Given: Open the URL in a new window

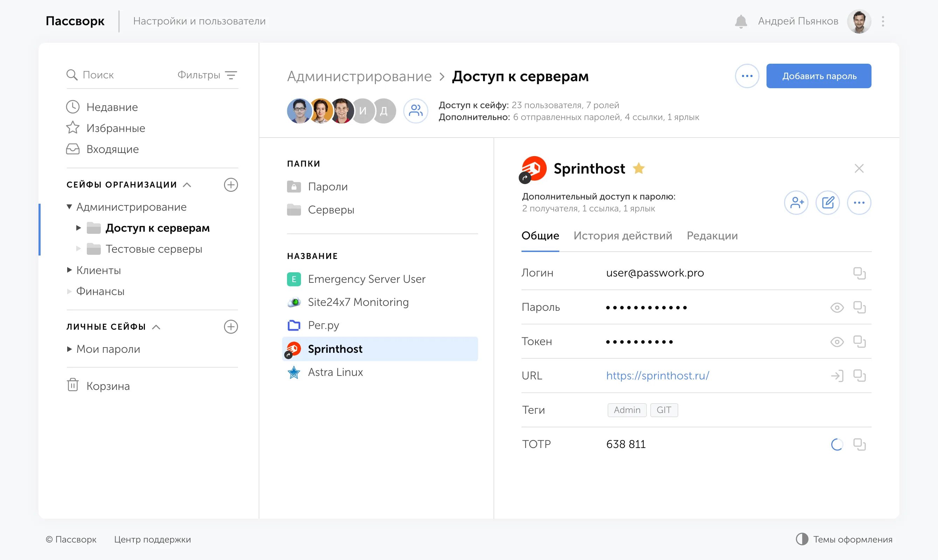Looking at the screenshot, I should [x=837, y=376].
